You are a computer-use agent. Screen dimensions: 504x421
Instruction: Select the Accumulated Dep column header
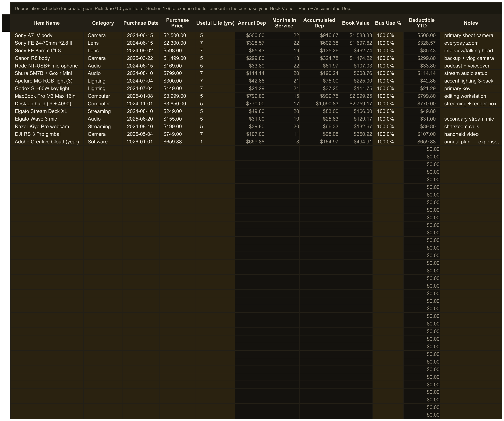(319, 23)
